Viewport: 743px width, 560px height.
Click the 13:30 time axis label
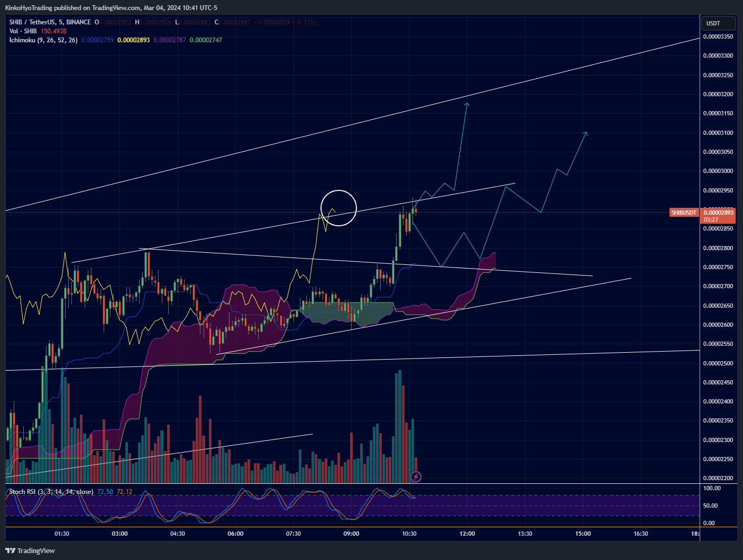tap(525, 534)
